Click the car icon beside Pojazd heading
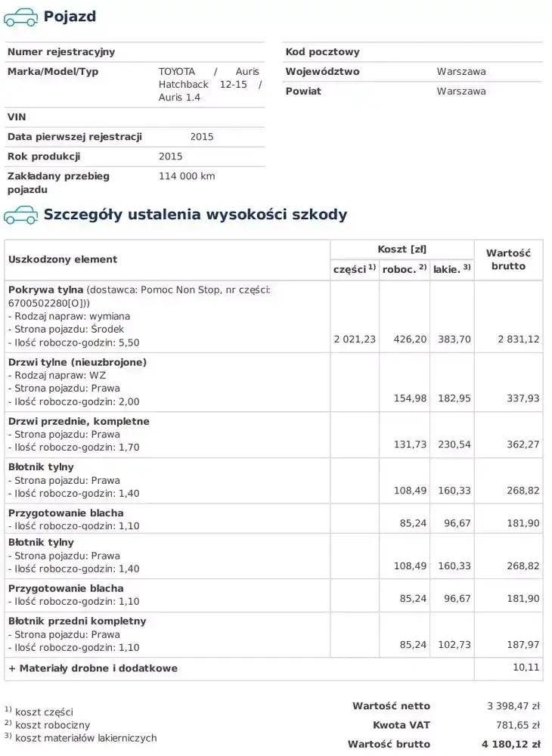The width and height of the screenshot is (552, 756). pyautogui.click(x=20, y=17)
